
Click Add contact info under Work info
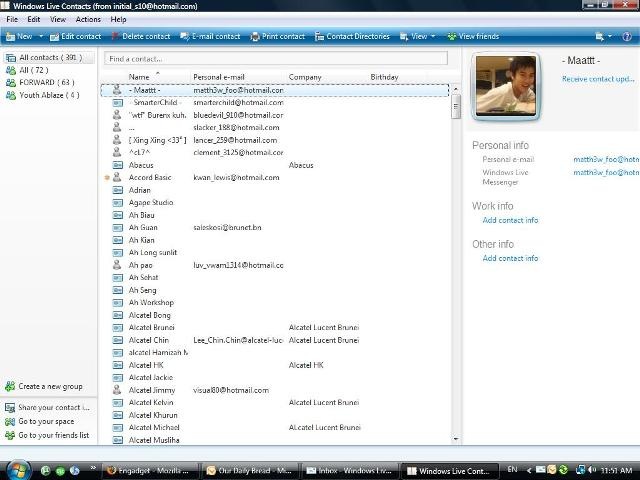[510, 220]
